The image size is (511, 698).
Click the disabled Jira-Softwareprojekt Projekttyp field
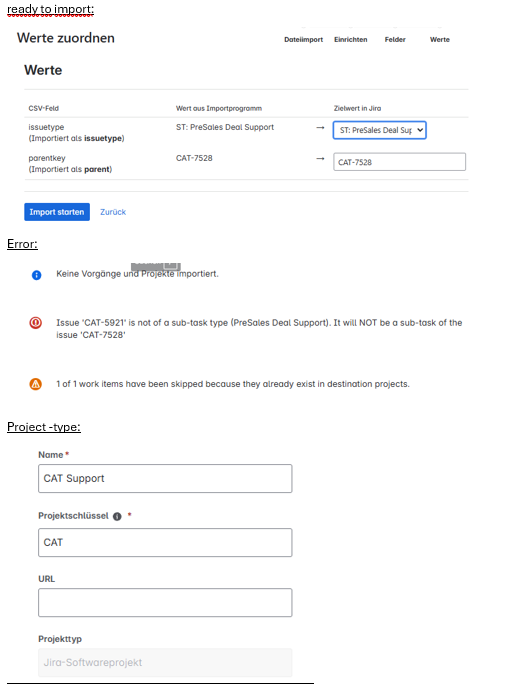point(165,662)
